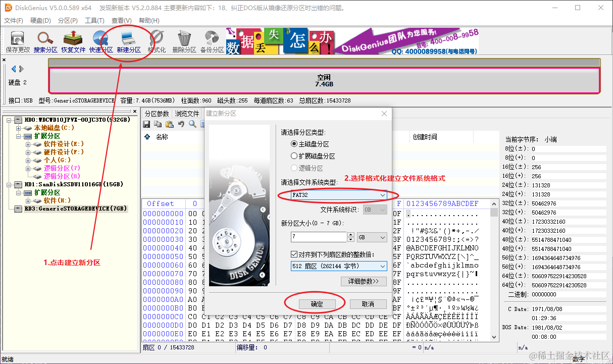Switch to the 浏览文件 tab
The width and height of the screenshot is (613, 364).
(x=187, y=114)
